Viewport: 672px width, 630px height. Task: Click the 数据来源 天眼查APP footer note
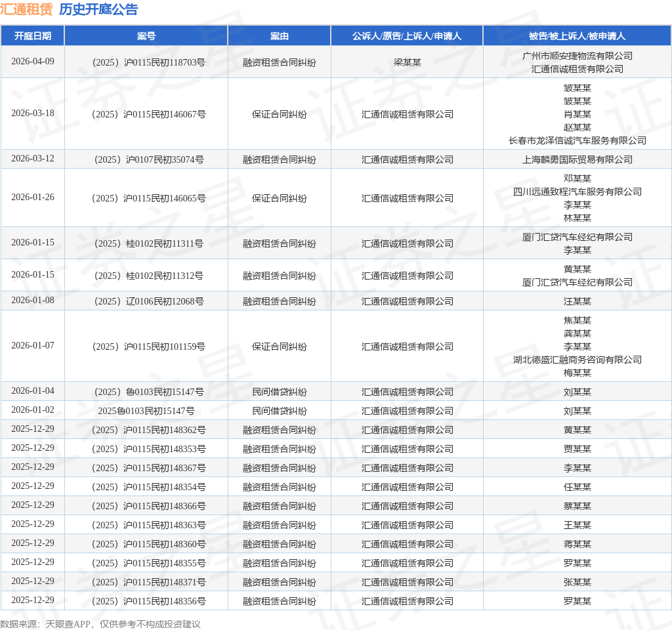pos(100,624)
